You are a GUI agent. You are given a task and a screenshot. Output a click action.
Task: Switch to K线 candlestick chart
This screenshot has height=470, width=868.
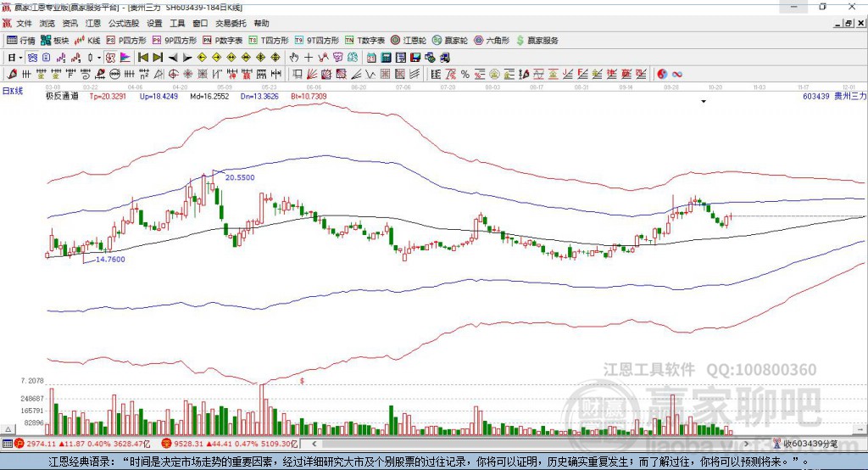(x=88, y=41)
